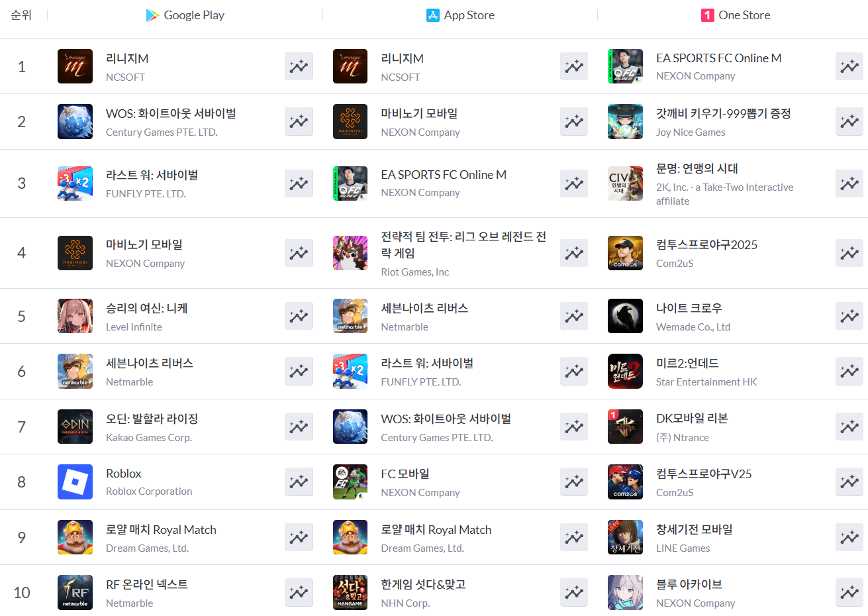Open 승리의 여신: 니케 game title

tap(147, 308)
